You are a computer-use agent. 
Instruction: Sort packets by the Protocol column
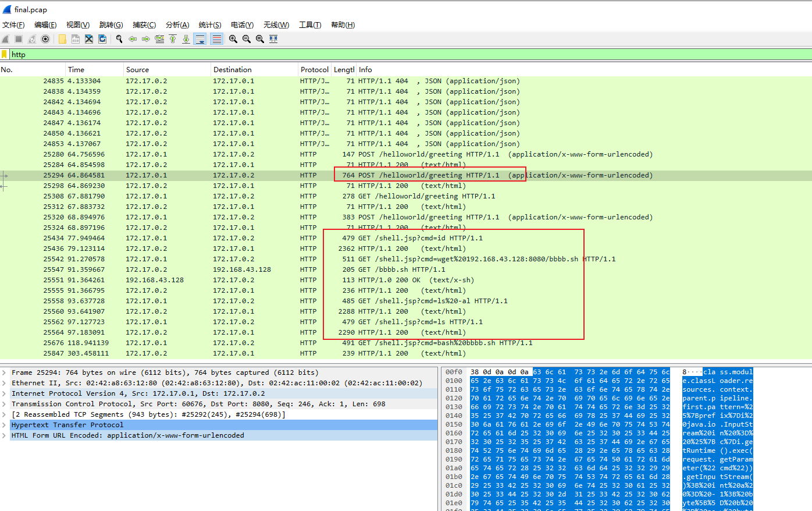[315, 69]
